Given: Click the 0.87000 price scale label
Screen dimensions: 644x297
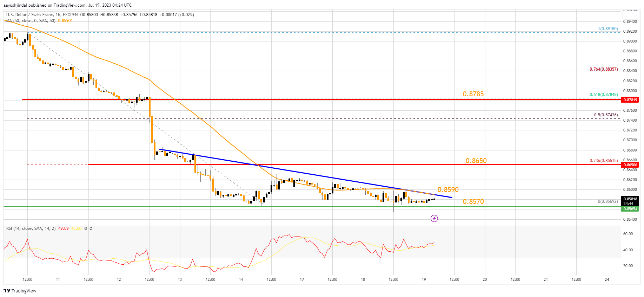Looking at the screenshot, I should pyautogui.click(x=630, y=140).
